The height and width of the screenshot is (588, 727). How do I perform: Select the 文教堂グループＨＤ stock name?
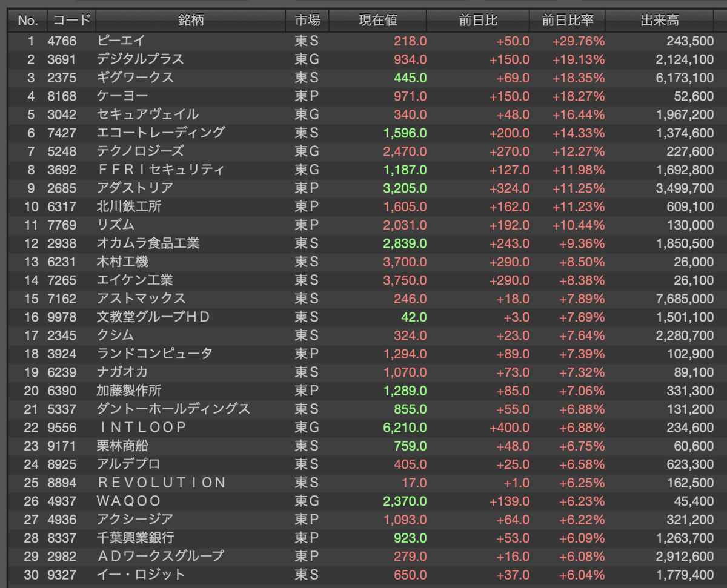point(153,317)
